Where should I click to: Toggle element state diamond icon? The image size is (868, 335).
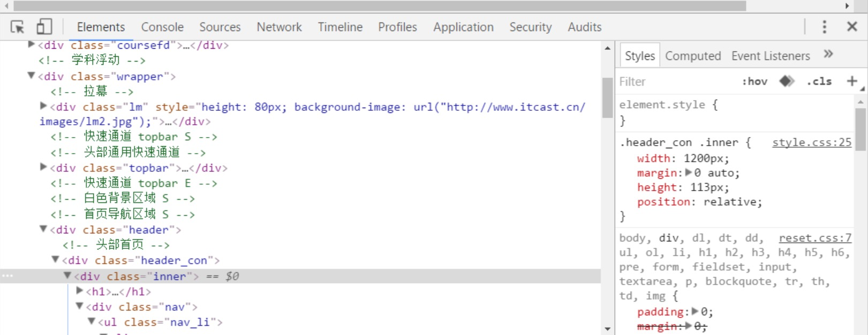click(787, 81)
